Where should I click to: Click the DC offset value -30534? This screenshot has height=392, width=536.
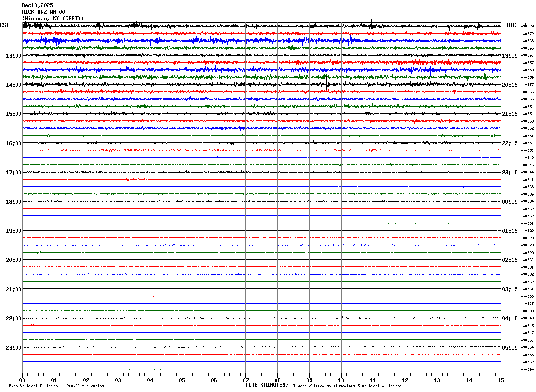pyautogui.click(x=528, y=201)
